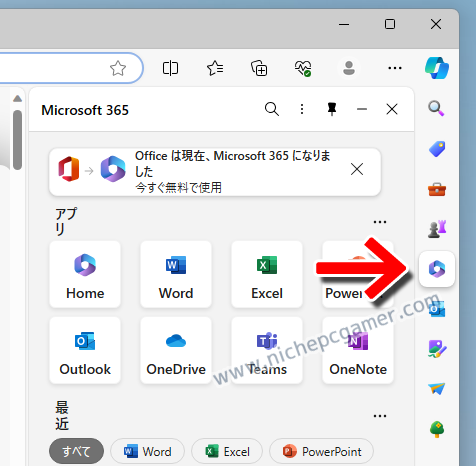The image size is (476, 466).
Task: Open the Shopping tag sidebar icon
Action: click(x=437, y=149)
